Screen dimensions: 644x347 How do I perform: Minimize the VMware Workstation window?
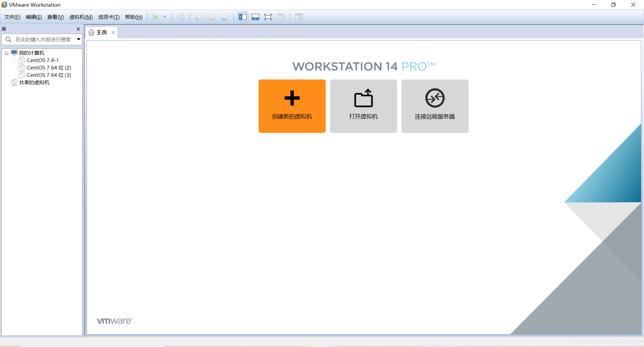click(x=594, y=5)
